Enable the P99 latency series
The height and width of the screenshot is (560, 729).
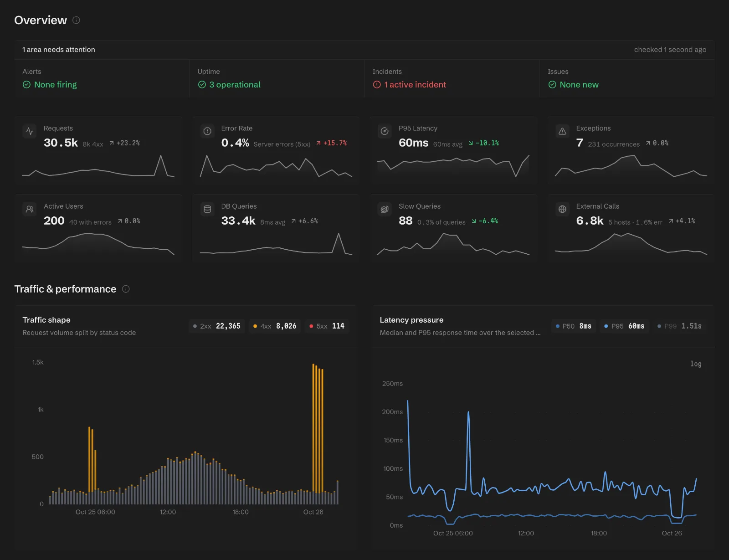[679, 326]
